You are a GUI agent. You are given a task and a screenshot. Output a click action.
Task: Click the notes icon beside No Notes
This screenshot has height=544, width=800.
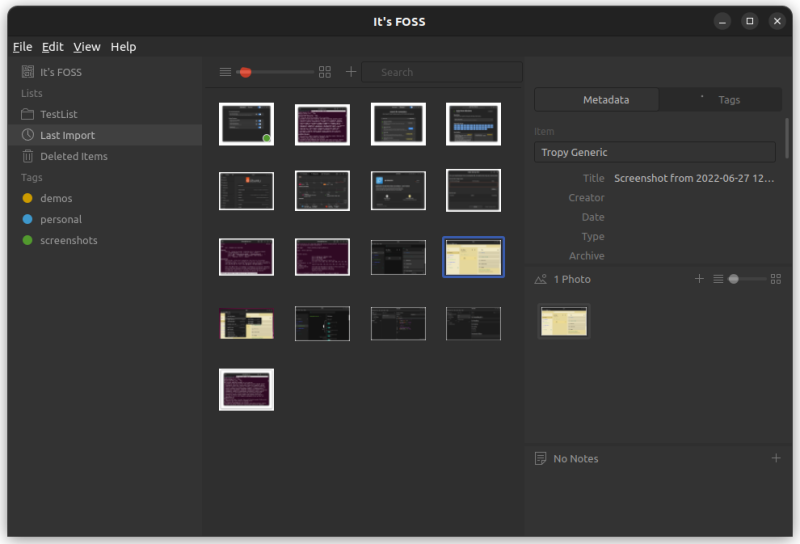pyautogui.click(x=540, y=458)
